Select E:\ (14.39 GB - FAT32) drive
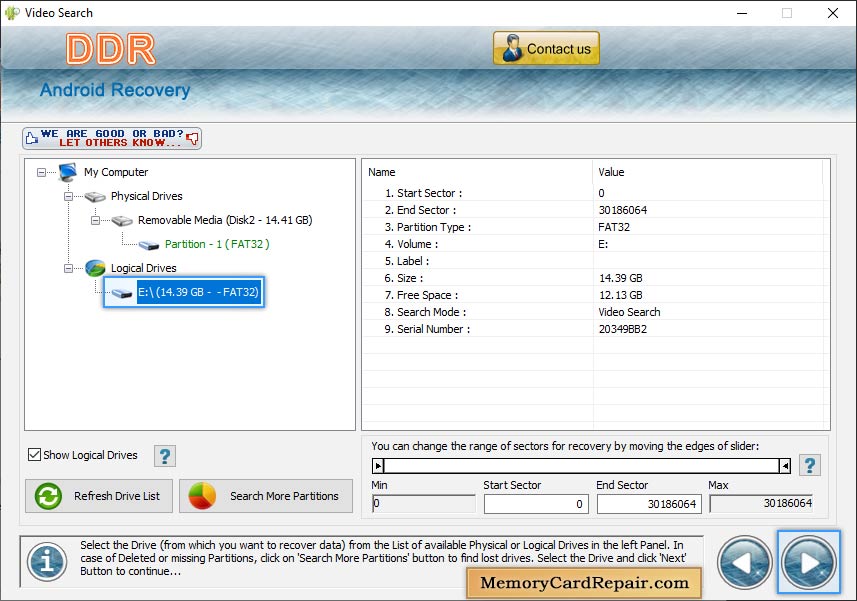Viewport: 857px width, 601px height. tap(198, 292)
